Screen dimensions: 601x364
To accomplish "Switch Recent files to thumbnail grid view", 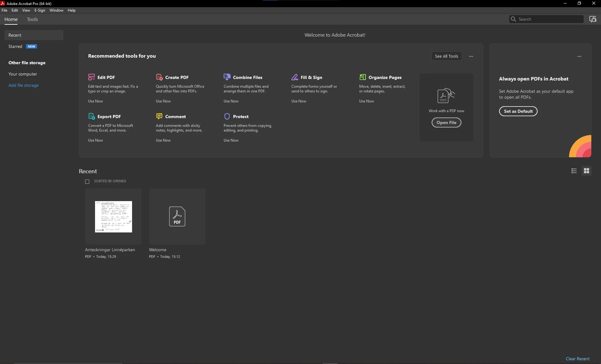I will pos(587,171).
